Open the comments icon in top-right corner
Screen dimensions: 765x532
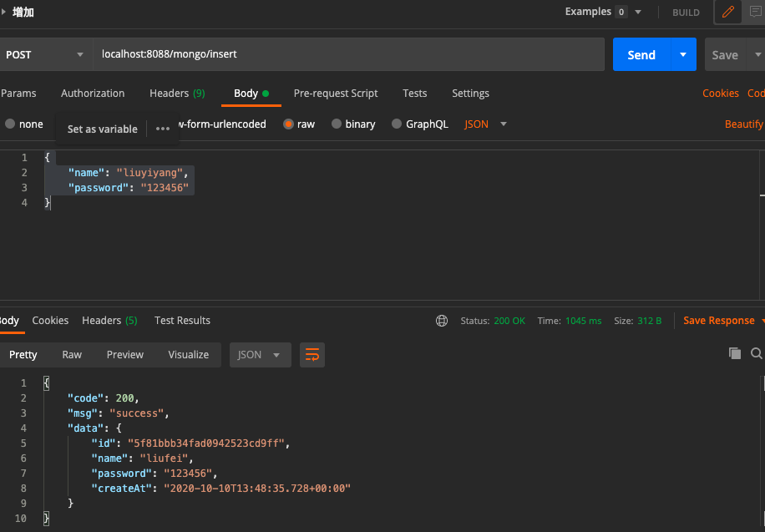tap(756, 13)
